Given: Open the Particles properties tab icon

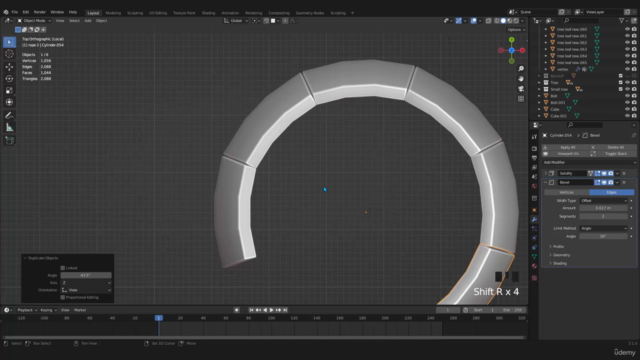Looking at the screenshot, I should click(534, 229).
